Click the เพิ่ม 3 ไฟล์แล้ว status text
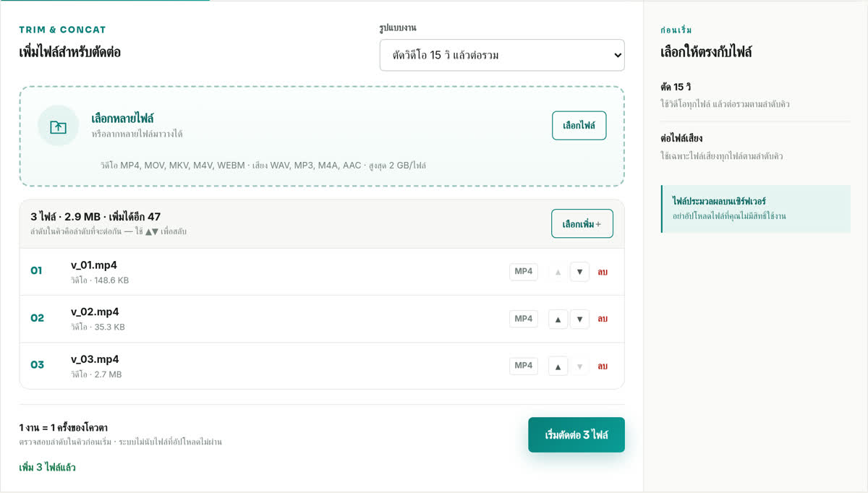The width and height of the screenshot is (868, 493). tap(47, 468)
